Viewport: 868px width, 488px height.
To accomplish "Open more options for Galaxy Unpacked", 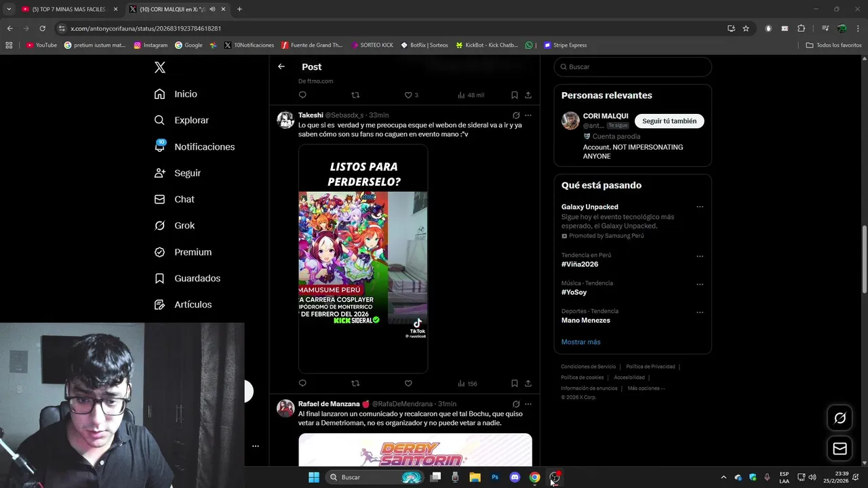I will tap(700, 207).
